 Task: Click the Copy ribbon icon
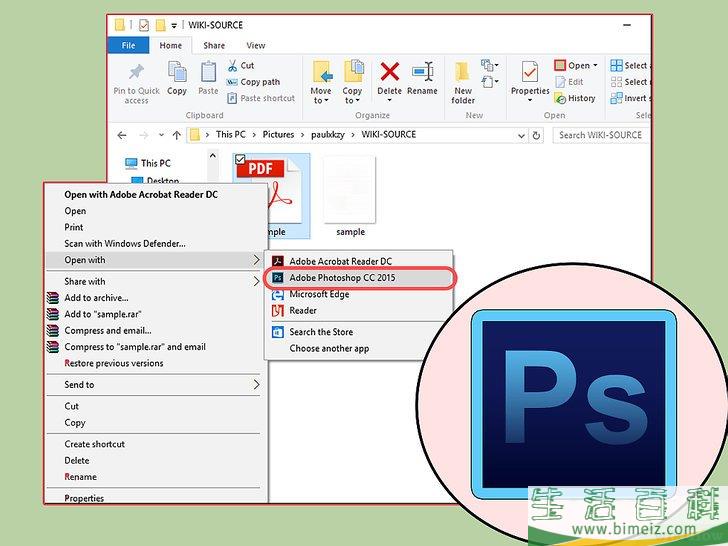coord(177,73)
